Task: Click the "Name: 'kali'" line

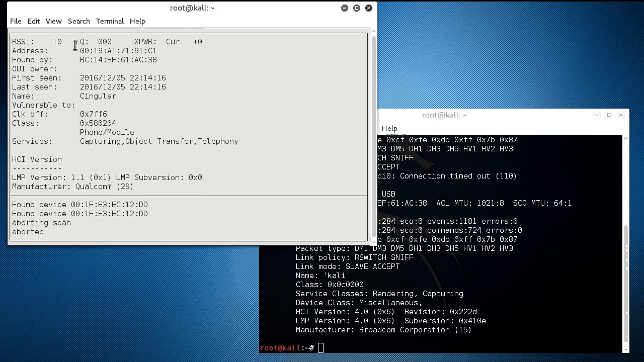Action: 323,276
